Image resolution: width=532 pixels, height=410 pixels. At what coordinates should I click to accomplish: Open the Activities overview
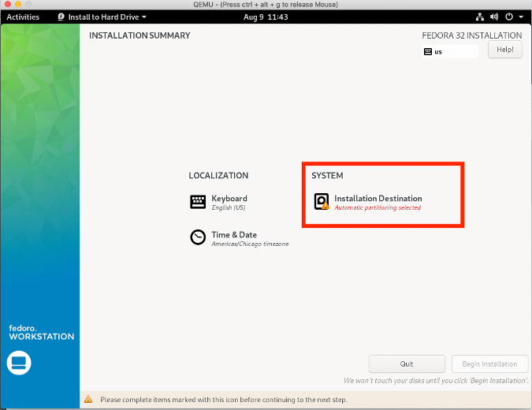pyautogui.click(x=23, y=17)
